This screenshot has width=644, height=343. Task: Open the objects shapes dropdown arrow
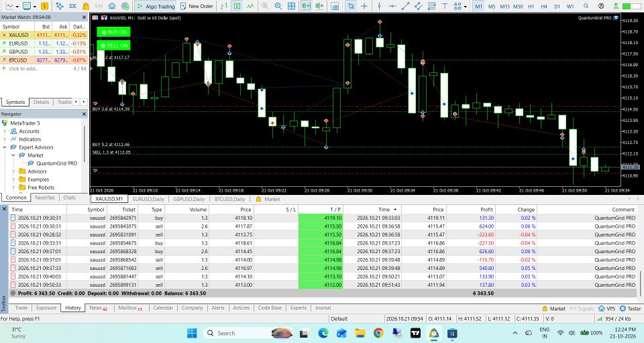[466, 7]
